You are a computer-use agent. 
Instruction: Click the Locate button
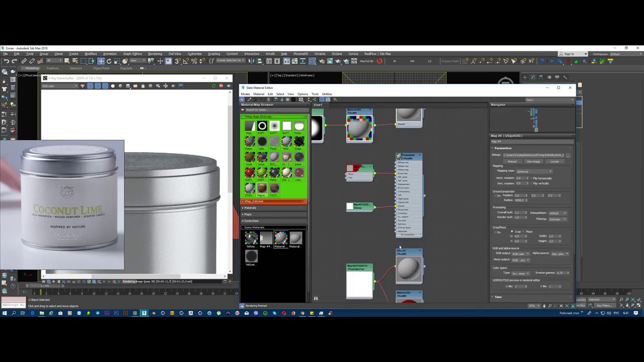coord(554,161)
